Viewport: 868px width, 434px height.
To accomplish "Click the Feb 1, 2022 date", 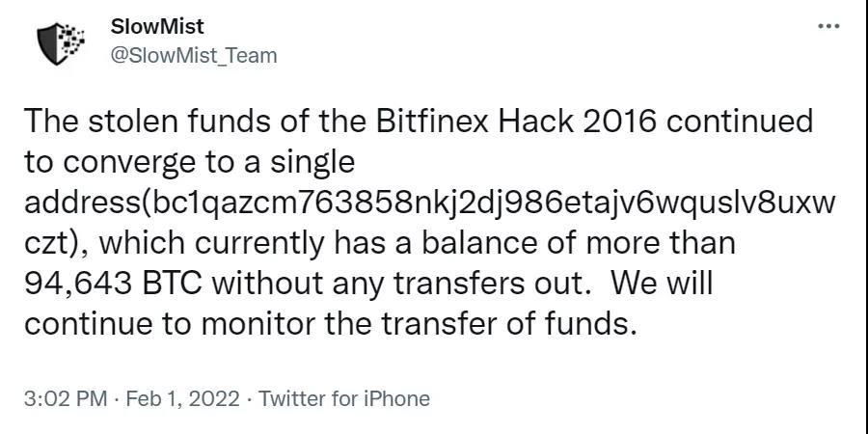I will click(183, 398).
